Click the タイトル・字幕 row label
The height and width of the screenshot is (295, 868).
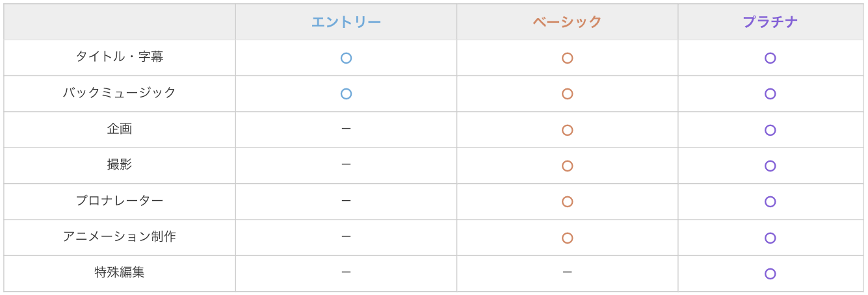(120, 57)
